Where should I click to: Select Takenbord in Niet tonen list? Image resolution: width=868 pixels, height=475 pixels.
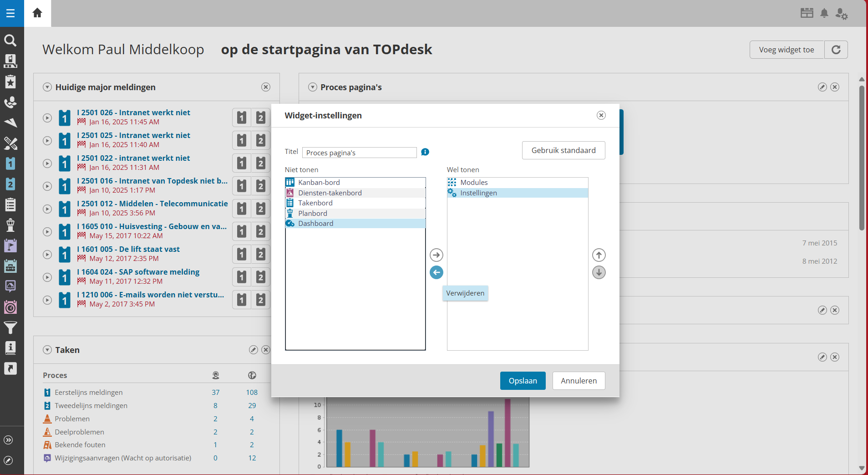pyautogui.click(x=315, y=203)
